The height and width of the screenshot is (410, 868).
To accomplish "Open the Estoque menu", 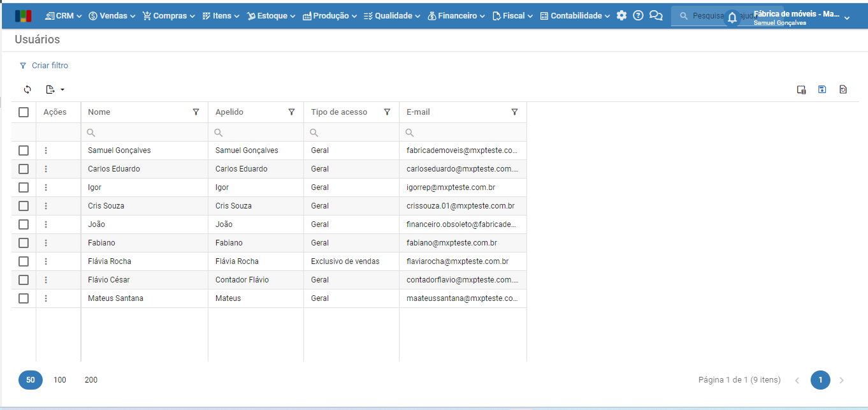I will click(271, 16).
